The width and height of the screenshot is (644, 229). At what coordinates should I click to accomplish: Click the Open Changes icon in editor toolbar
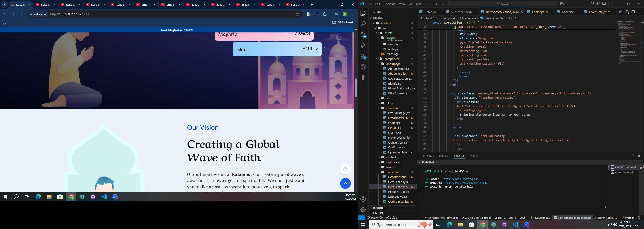tap(627, 12)
